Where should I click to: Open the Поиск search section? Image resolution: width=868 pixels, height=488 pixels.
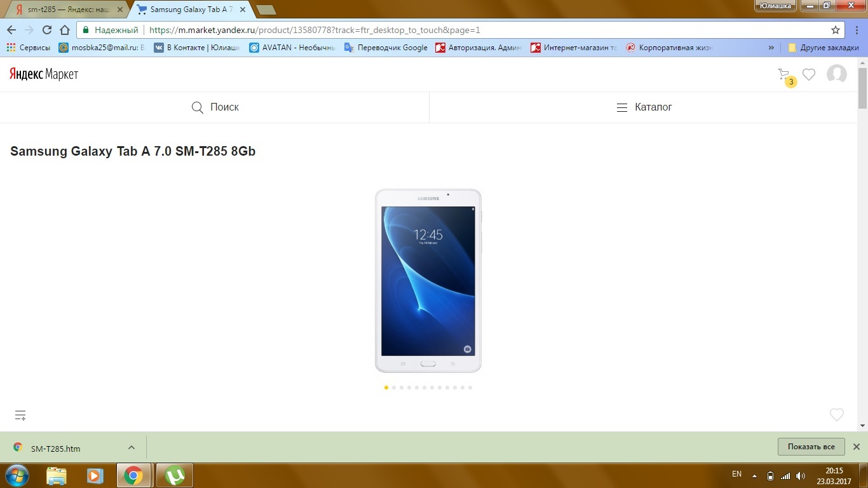pos(215,107)
